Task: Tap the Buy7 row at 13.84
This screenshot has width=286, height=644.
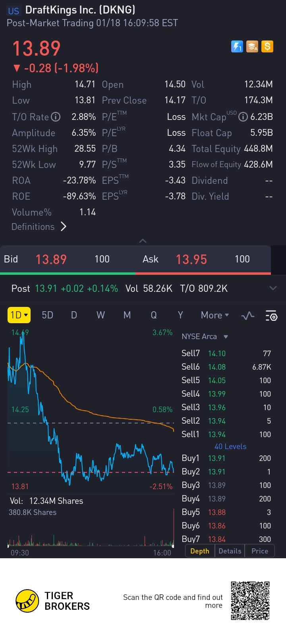Action: tap(226, 539)
